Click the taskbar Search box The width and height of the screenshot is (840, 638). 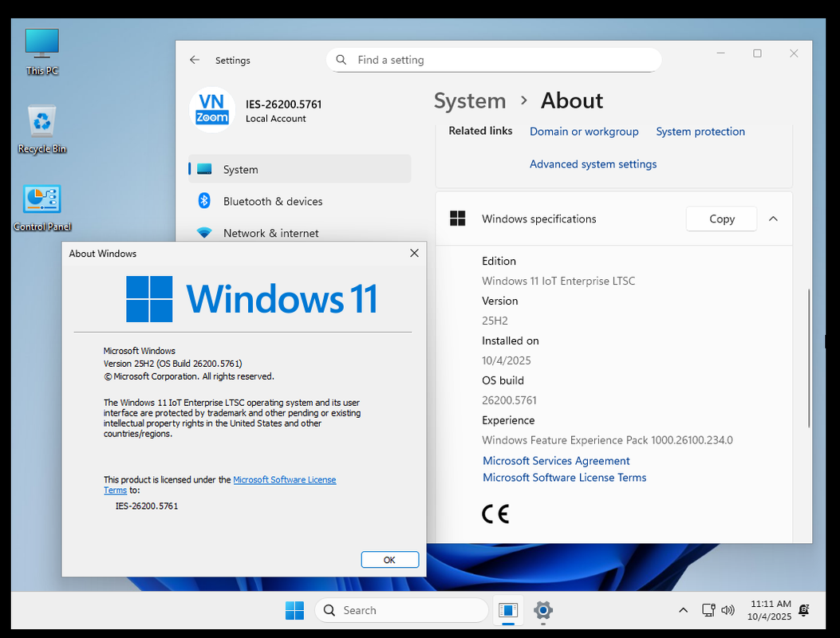[401, 610]
